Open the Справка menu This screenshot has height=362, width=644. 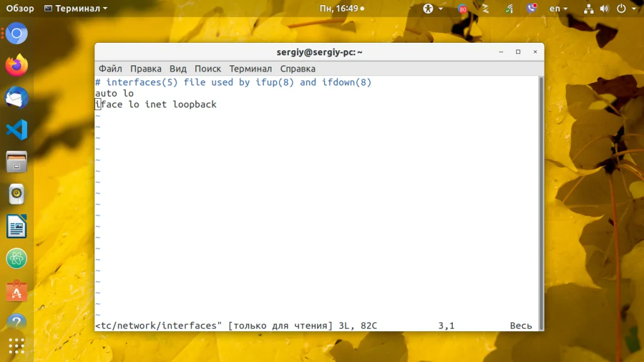point(297,69)
